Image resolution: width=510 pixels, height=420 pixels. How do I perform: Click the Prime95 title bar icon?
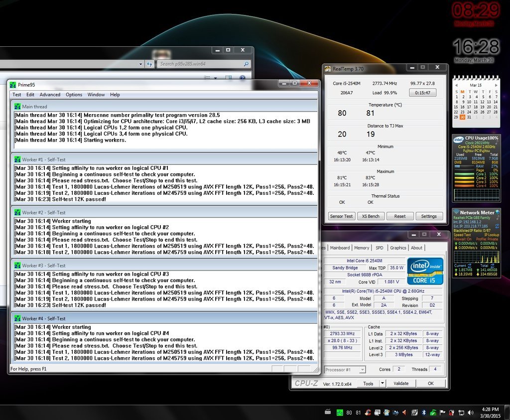click(x=12, y=85)
